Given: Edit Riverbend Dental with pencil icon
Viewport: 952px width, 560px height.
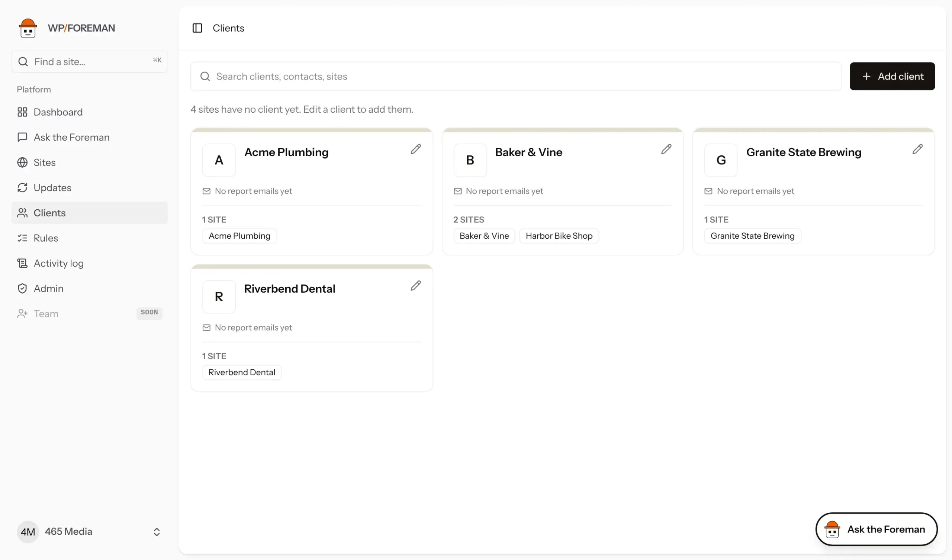Looking at the screenshot, I should pos(415,286).
